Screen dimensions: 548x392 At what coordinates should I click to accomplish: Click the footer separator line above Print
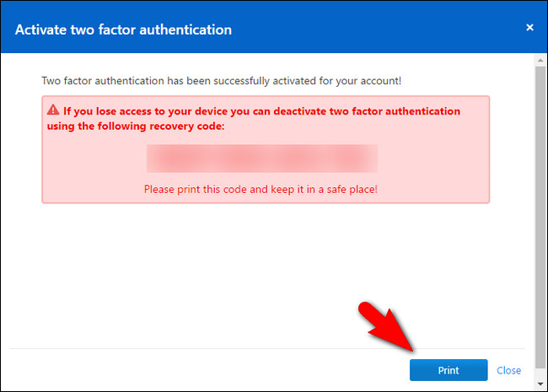click(x=270, y=348)
